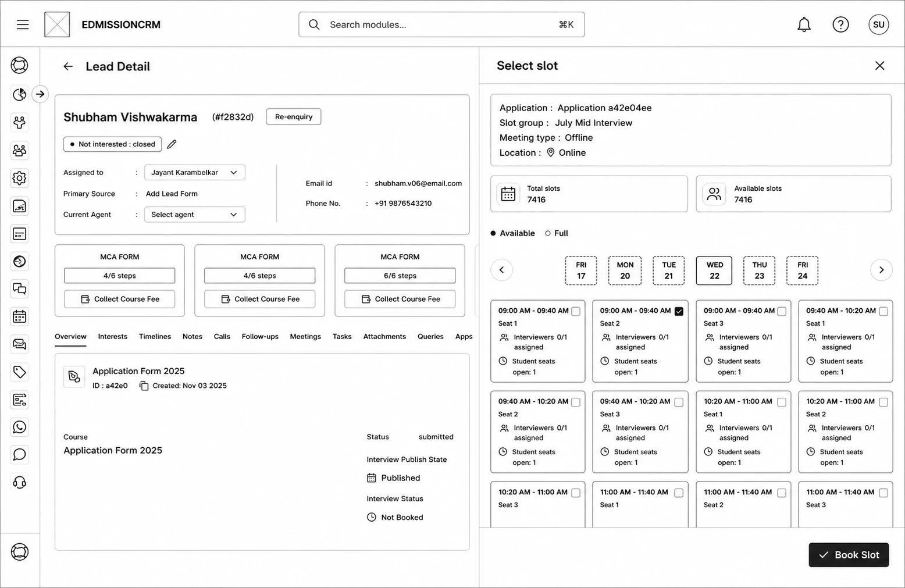The image size is (905, 588).
Task: Open the Select agent dropdown
Action: (195, 215)
